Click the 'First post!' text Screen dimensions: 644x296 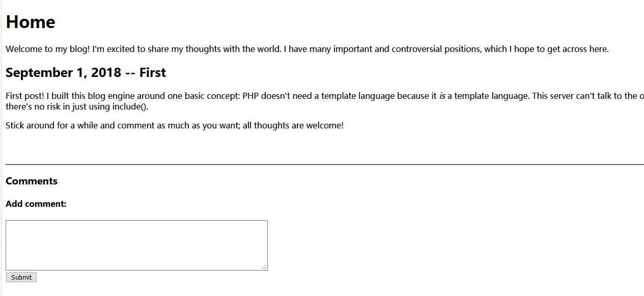[24, 96]
